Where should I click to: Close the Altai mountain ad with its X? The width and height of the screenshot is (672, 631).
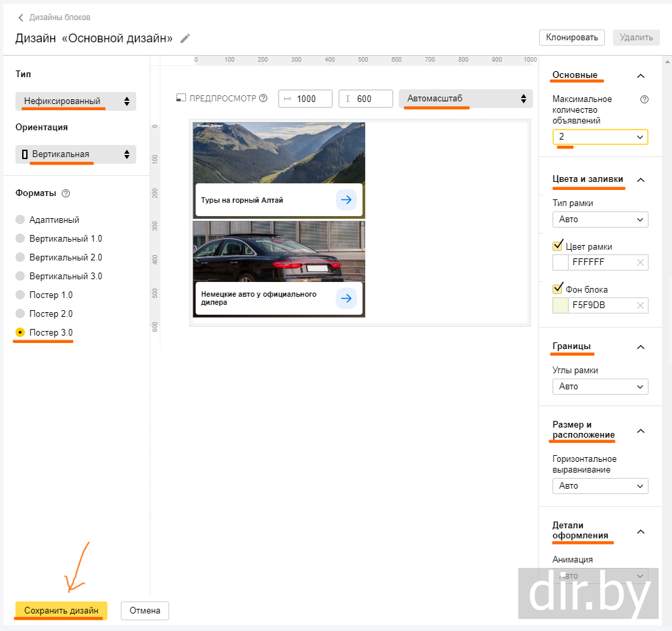point(363,125)
